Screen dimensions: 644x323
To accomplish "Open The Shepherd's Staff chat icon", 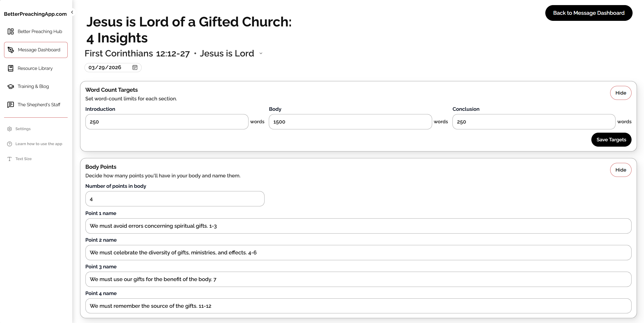I will tap(10, 105).
